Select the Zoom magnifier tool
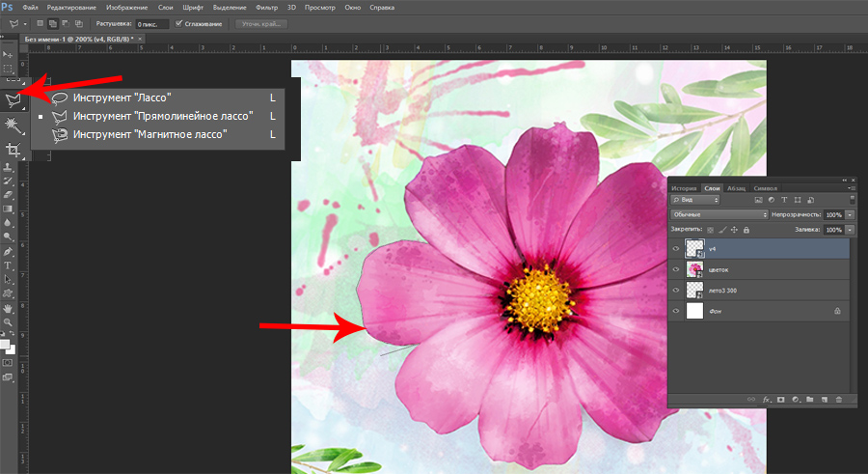Image resolution: width=868 pixels, height=474 pixels. 9,321
